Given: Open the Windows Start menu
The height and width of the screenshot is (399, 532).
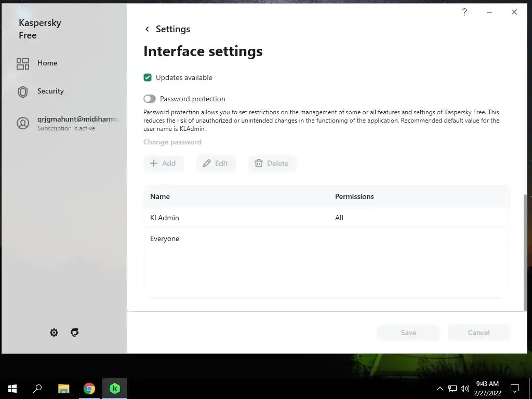Looking at the screenshot, I should (12, 389).
